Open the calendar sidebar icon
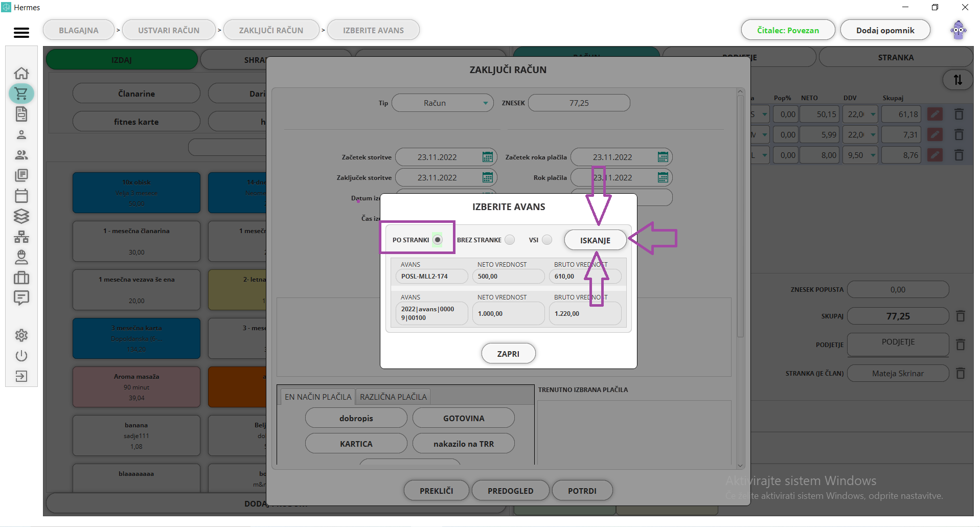Viewport: 980px width, 527px height. coord(21,196)
